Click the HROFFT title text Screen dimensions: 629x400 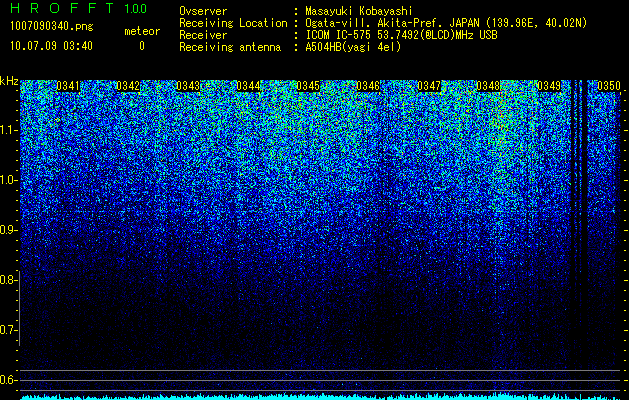[x=62, y=8]
